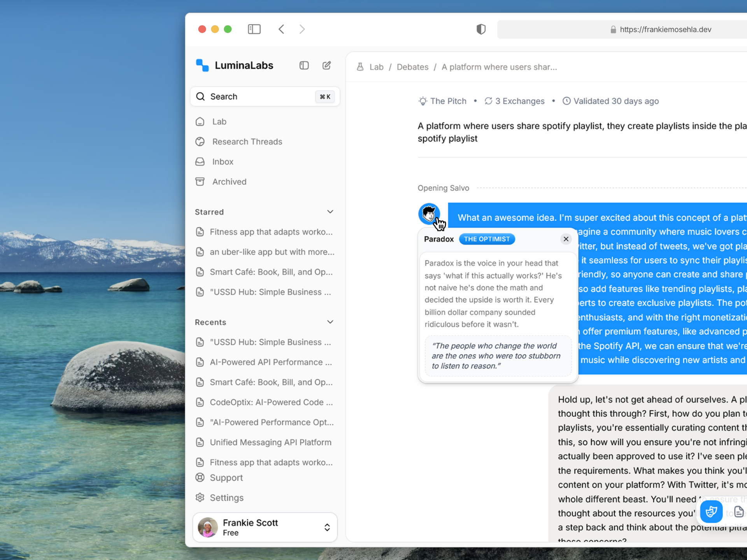Click THE OPTIMIST badge
This screenshot has width=747, height=560.
pyautogui.click(x=487, y=239)
